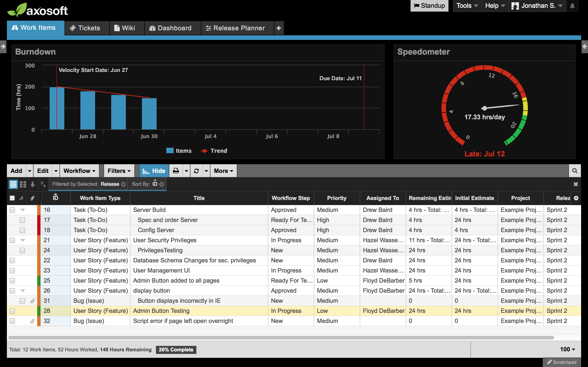Viewport: 588px width, 367px height.
Task: Open search with magnifier icon
Action: pos(575,171)
